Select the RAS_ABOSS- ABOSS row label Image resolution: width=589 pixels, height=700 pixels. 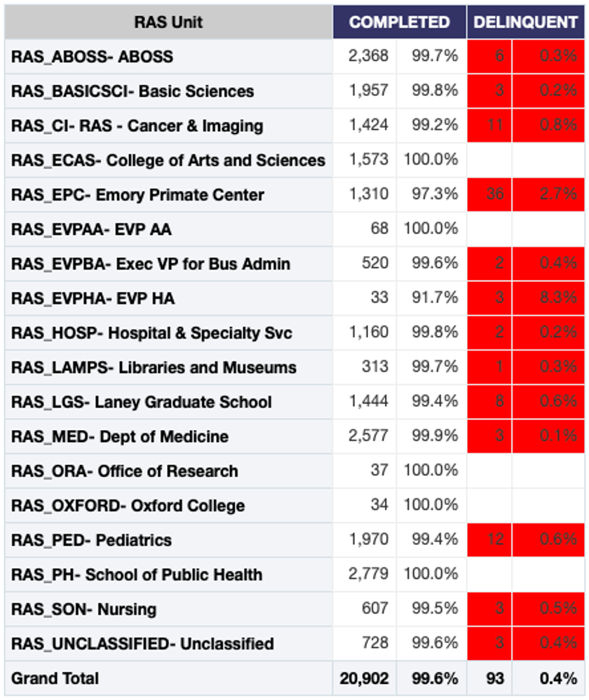point(92,57)
